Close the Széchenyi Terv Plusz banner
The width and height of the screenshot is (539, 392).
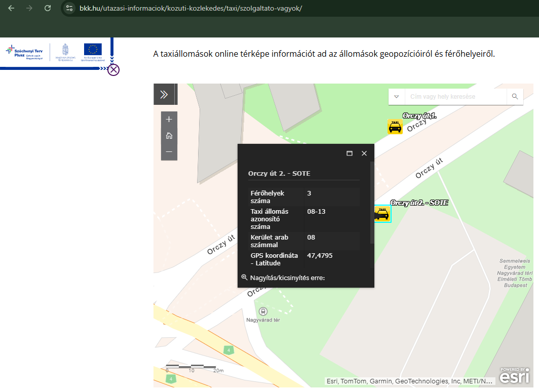click(x=113, y=70)
